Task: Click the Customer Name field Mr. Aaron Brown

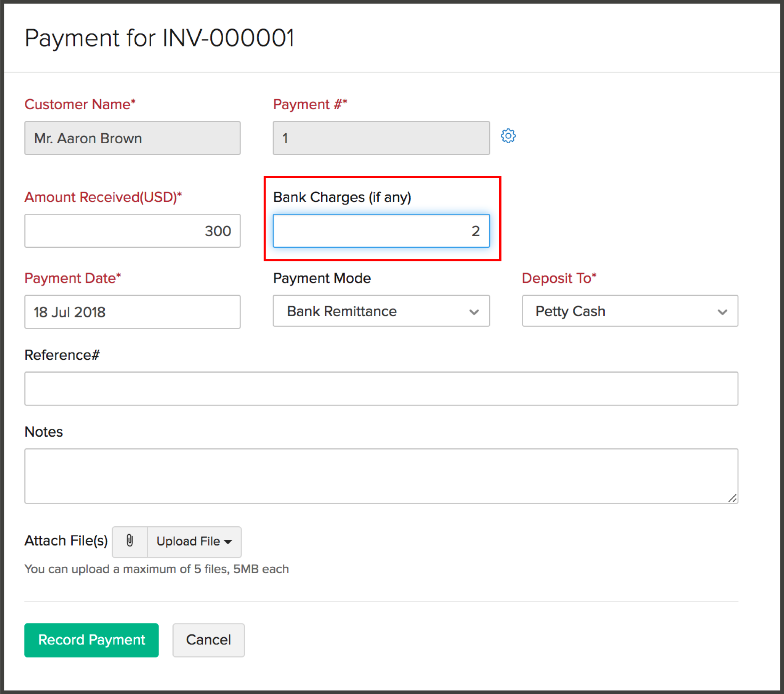Action: click(132, 138)
